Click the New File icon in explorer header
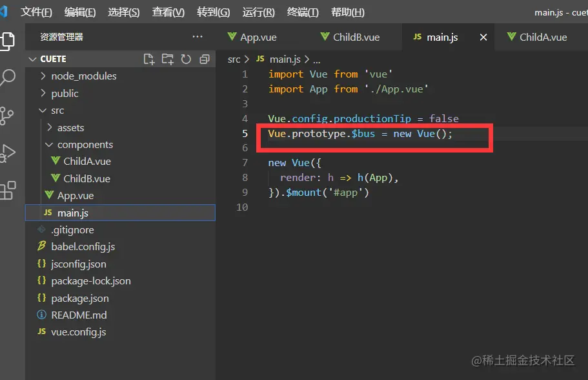This screenshot has height=380, width=588. tap(149, 59)
